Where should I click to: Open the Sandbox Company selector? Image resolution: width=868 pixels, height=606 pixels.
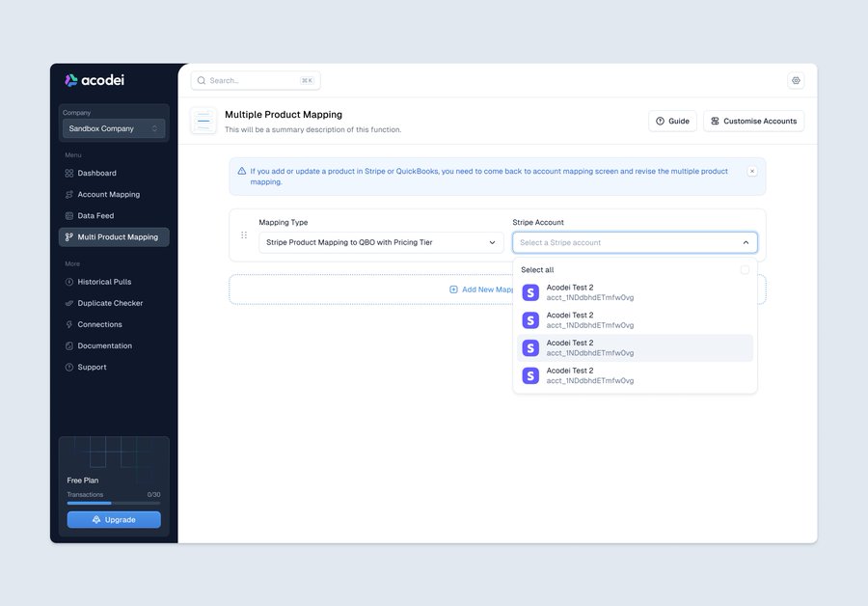[x=114, y=128]
